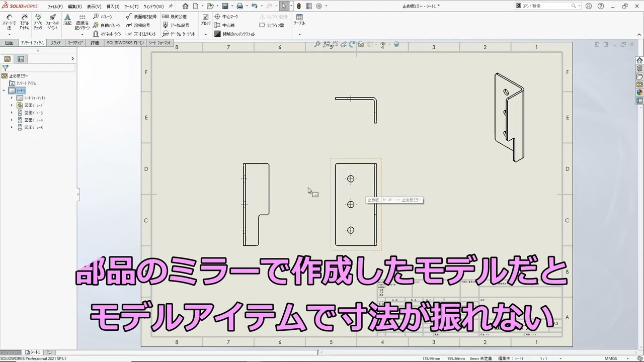
Task: Expand the 図面ビュー4 tree node
Action: [12, 120]
